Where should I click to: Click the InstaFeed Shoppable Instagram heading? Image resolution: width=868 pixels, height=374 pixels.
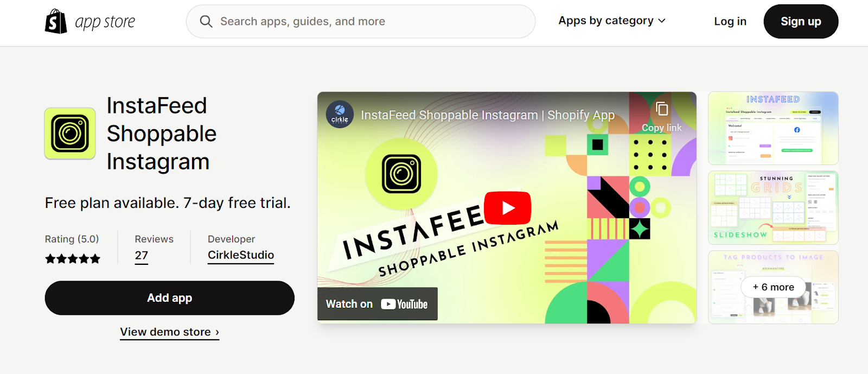coord(162,134)
